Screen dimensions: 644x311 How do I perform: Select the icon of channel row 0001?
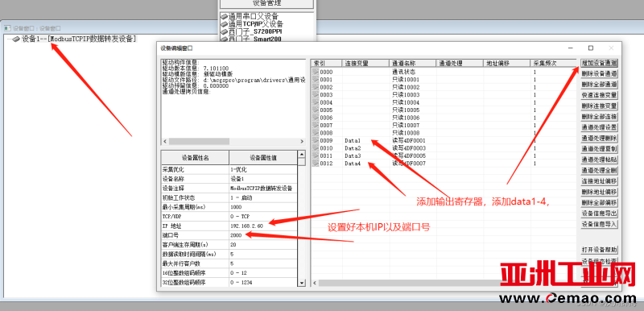[x=316, y=79]
